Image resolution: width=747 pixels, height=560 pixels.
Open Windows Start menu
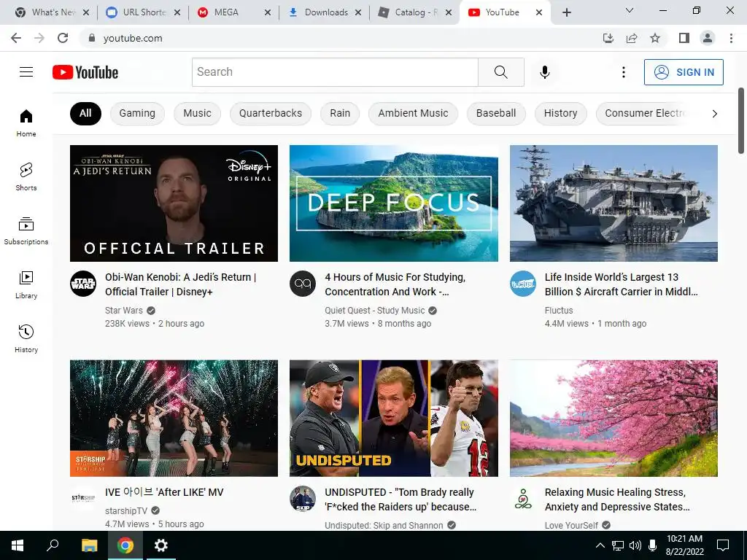coord(18,545)
